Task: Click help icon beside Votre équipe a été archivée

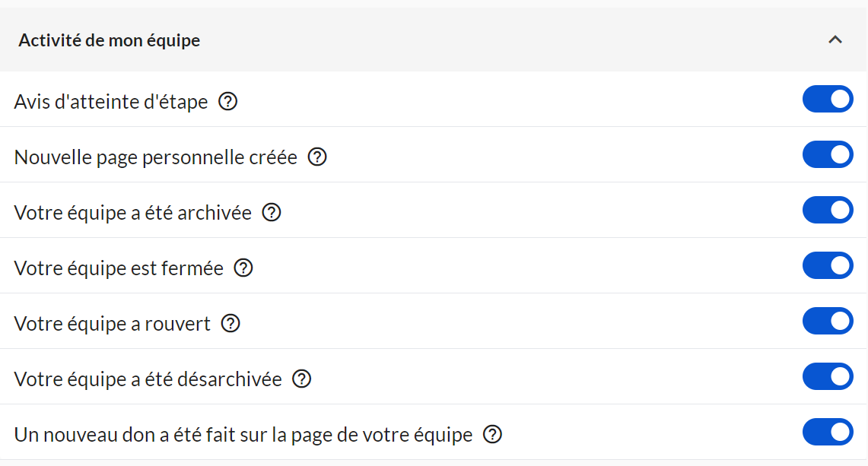Action: 272,212
